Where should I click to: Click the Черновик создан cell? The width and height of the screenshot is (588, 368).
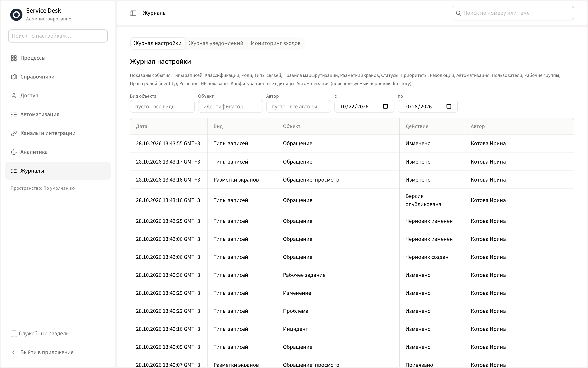tap(432, 257)
